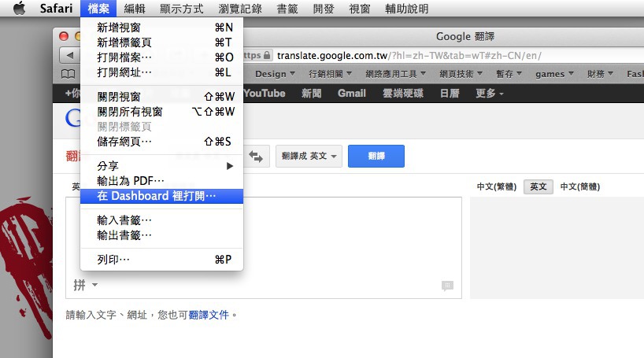This screenshot has height=358, width=644.
Task: Open the 視窗 menu
Action: 359,8
